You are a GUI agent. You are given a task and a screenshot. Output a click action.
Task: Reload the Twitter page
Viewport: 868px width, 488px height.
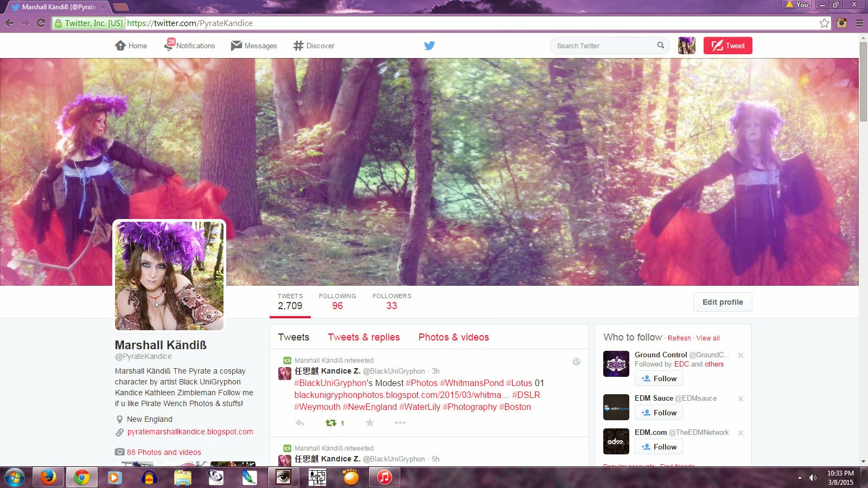point(41,23)
